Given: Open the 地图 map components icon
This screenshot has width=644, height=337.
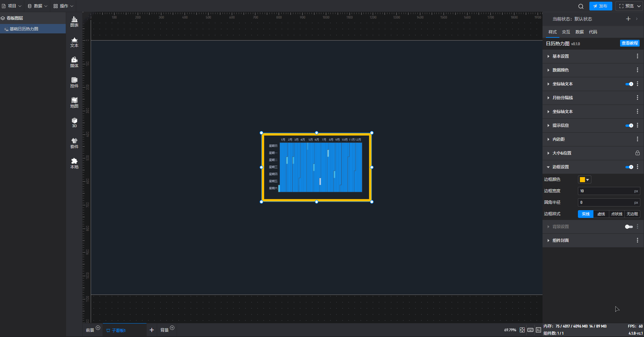Looking at the screenshot, I should point(74,103).
